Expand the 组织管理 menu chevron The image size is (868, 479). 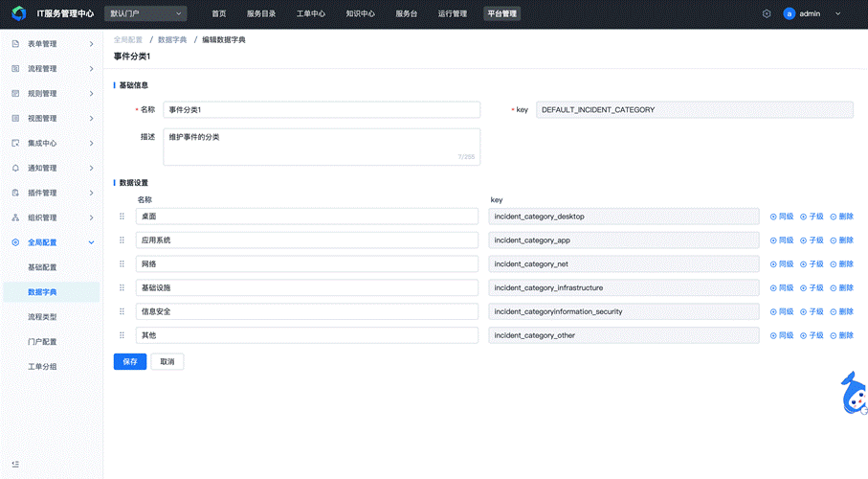pos(91,217)
